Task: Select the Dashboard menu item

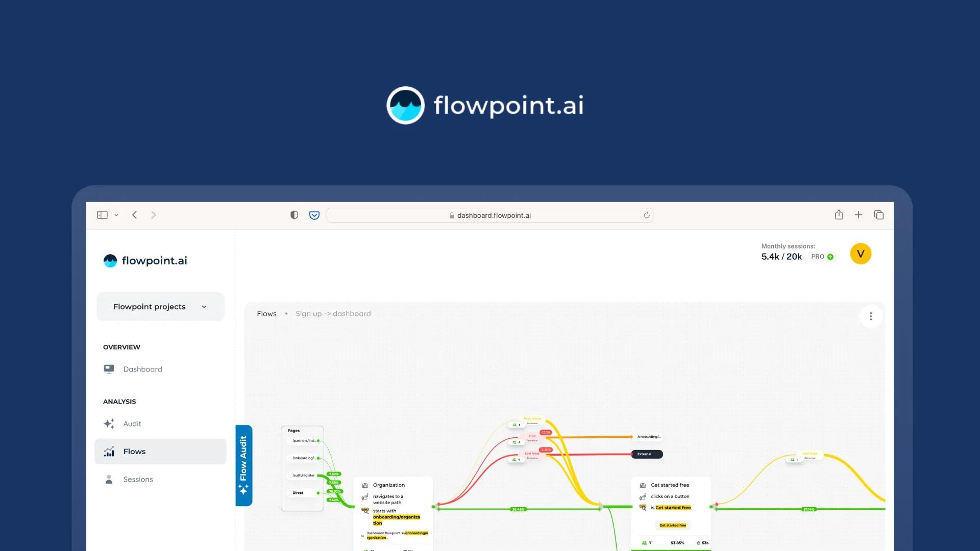Action: 143,369
